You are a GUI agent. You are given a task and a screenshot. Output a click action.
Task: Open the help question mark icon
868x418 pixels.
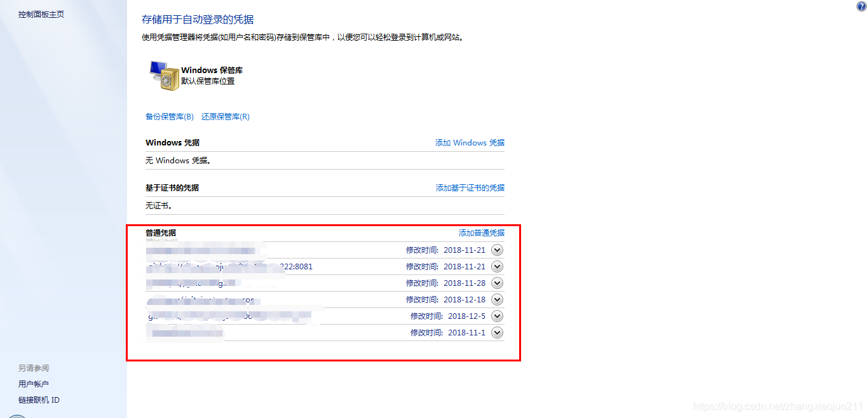tap(861, 6)
